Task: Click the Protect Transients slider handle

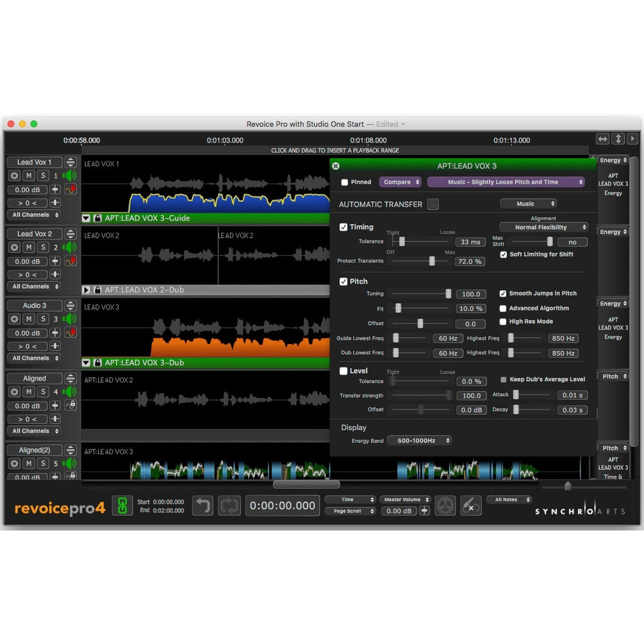Action: 432,261
